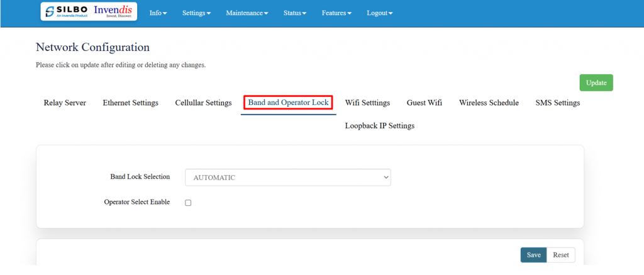Go to the SMS Settings tab

pyautogui.click(x=557, y=103)
